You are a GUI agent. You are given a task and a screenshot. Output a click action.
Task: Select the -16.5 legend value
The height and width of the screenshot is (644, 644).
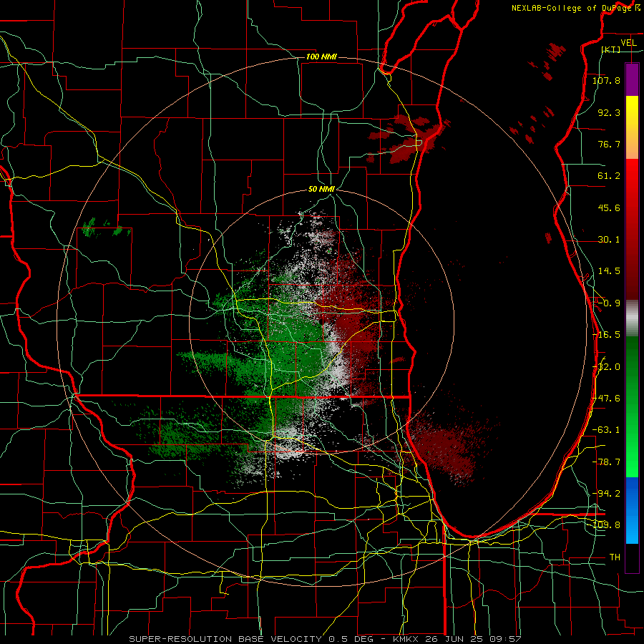click(x=606, y=335)
